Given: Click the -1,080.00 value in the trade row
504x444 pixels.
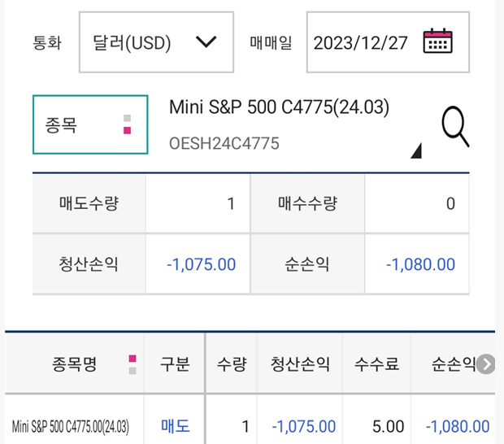Looking at the screenshot, I should coord(458,427).
